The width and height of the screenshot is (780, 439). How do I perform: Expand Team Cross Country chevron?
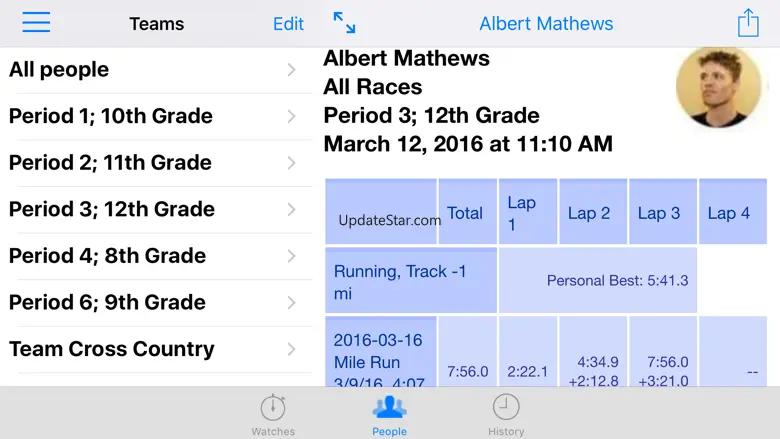point(292,349)
